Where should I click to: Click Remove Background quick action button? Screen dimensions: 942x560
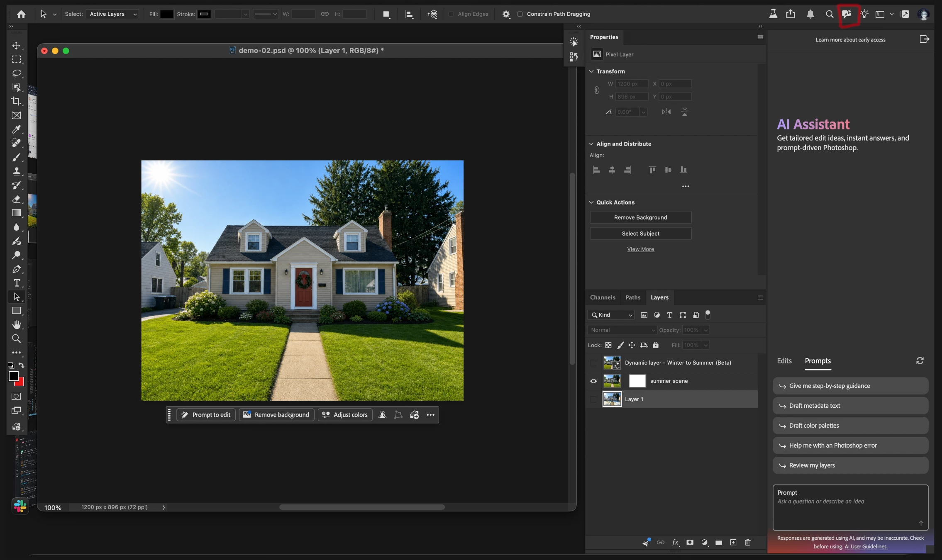tap(640, 217)
